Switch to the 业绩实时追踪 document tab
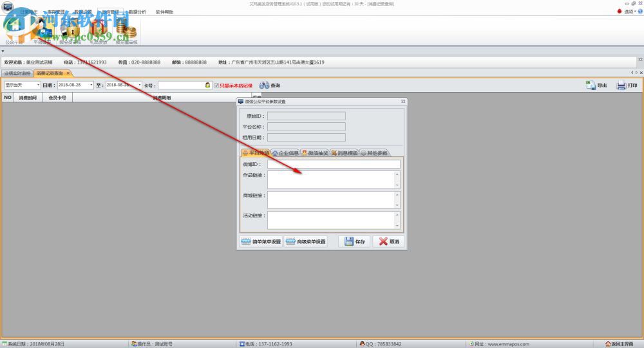Image resolution: width=644 pixels, height=348 pixels. 17,73
